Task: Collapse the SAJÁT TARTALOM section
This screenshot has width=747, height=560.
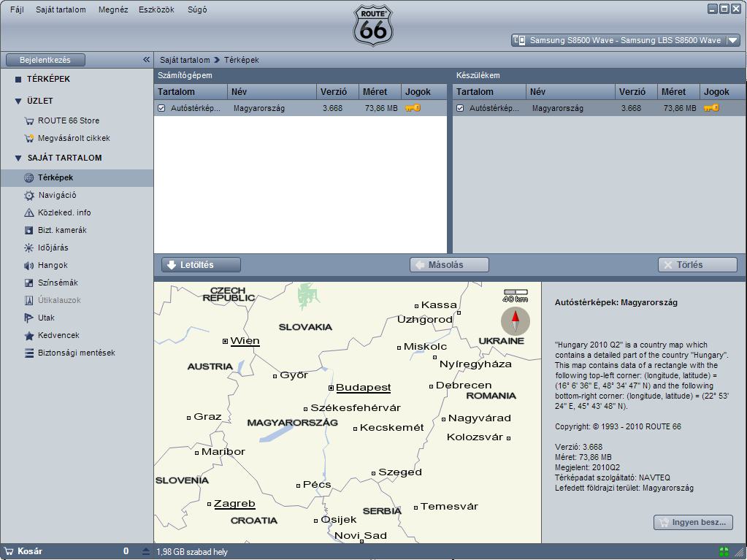Action: [x=18, y=158]
